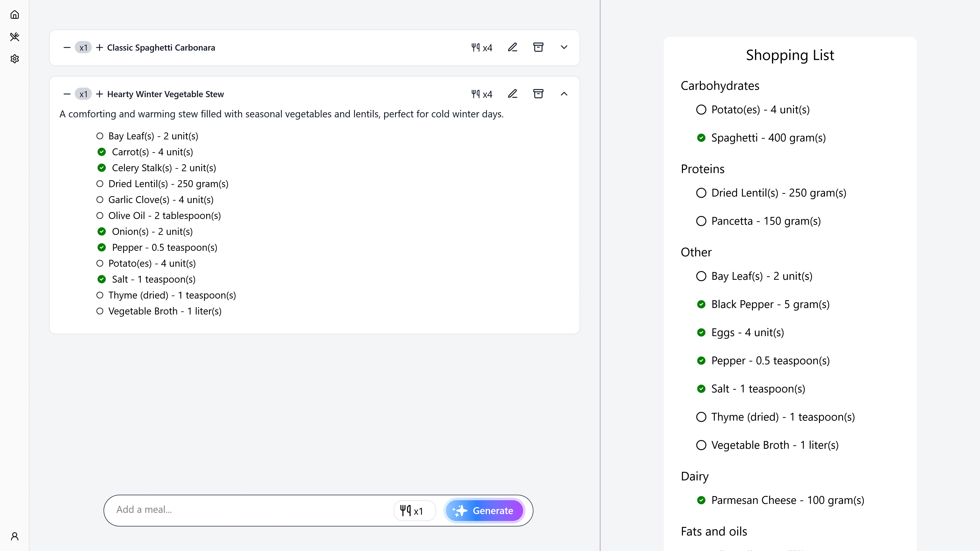Decrease quantity of Classic Spaghetti Carbonara
Image resolution: width=980 pixels, height=551 pixels.
pos(67,48)
